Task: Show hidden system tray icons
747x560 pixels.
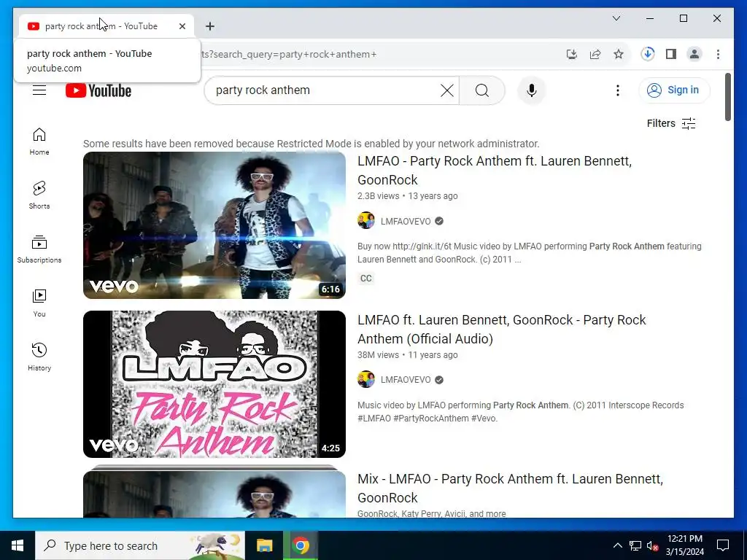Action: [x=617, y=545]
